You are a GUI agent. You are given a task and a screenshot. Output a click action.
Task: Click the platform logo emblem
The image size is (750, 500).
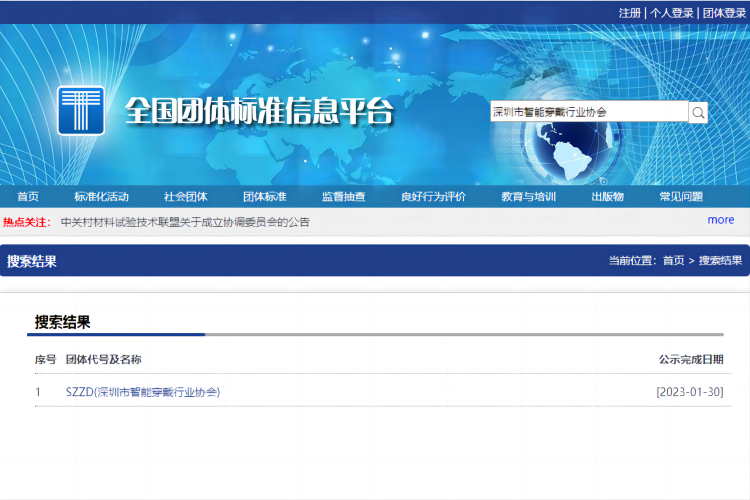point(80,111)
